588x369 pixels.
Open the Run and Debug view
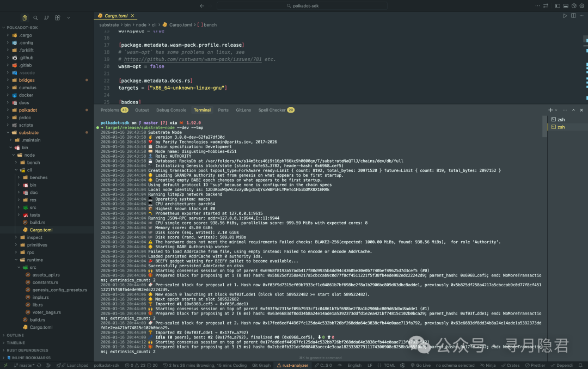[x=68, y=17]
